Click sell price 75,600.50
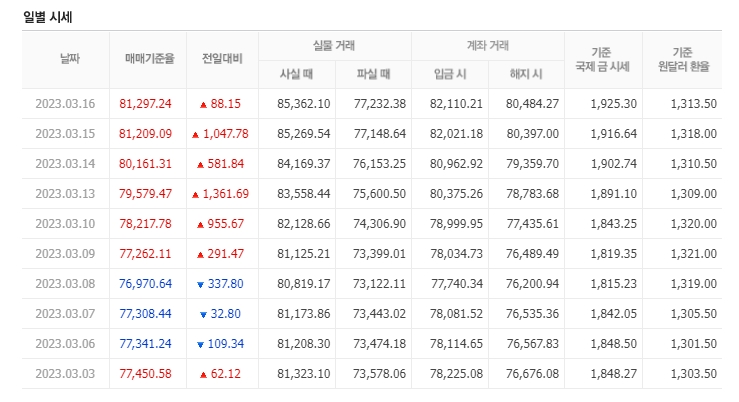Image resolution: width=739 pixels, height=402 pixels. pos(380,194)
